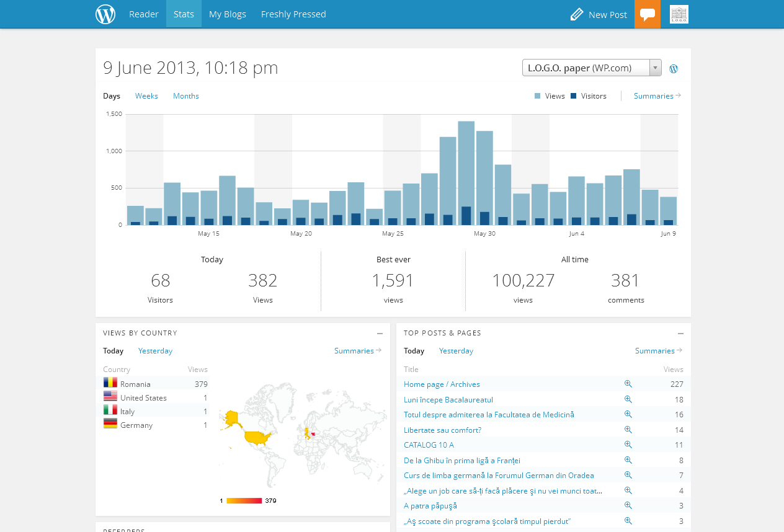Go to Freshly Pressed in top navigation

(x=293, y=14)
